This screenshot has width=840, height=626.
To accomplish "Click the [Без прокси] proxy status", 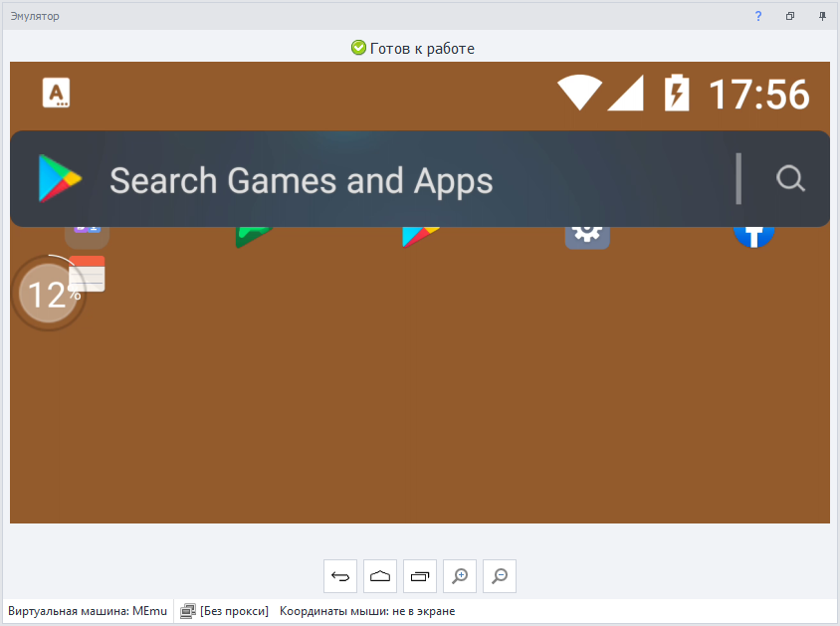I will [234, 611].
